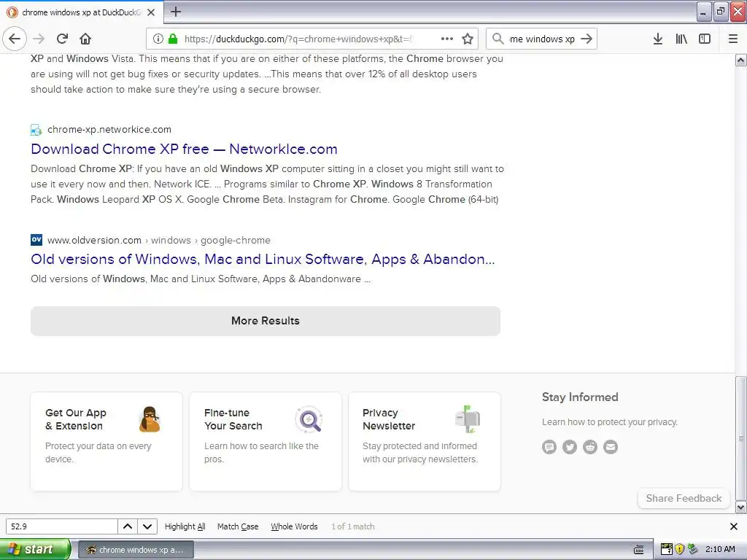This screenshot has width=747, height=560.
Task: Click the search magnifier icon in search box
Action: pyautogui.click(x=498, y=39)
